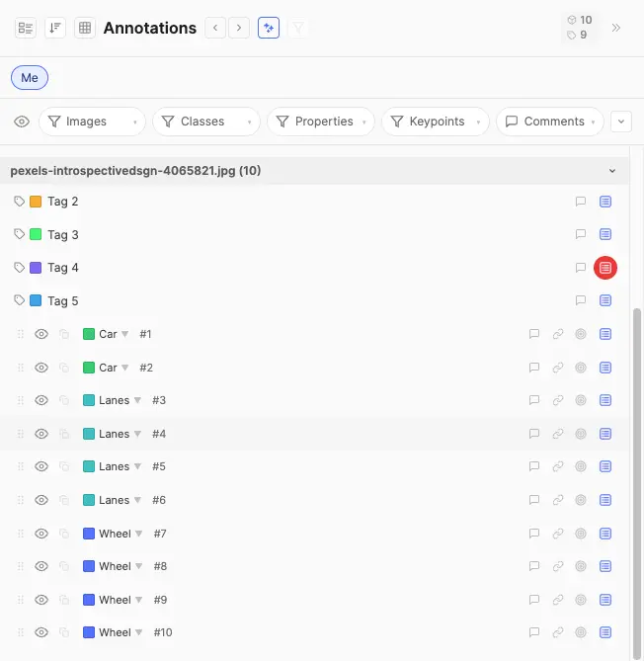Image resolution: width=644 pixels, height=661 pixels.
Task: Click orange color swatch of Tag 2
Action: [x=36, y=202]
